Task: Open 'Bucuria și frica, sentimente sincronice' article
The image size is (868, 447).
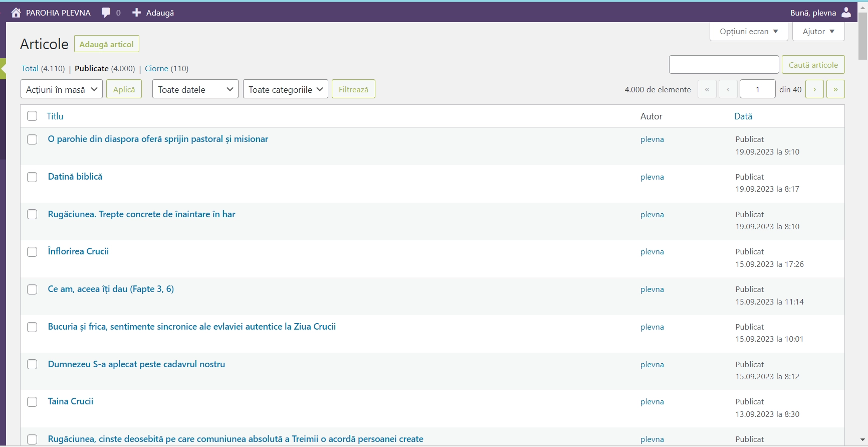Action: (x=192, y=327)
